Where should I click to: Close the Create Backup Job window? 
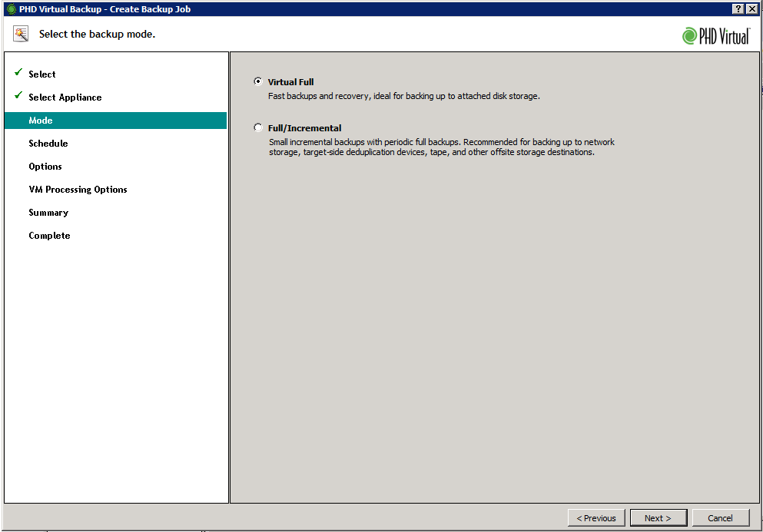click(x=751, y=8)
